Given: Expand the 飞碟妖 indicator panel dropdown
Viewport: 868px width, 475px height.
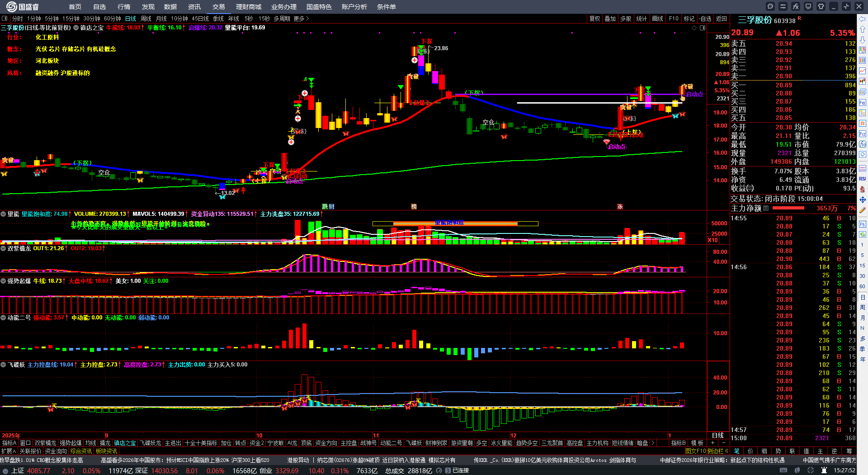Looking at the screenshot, I should (3, 365).
